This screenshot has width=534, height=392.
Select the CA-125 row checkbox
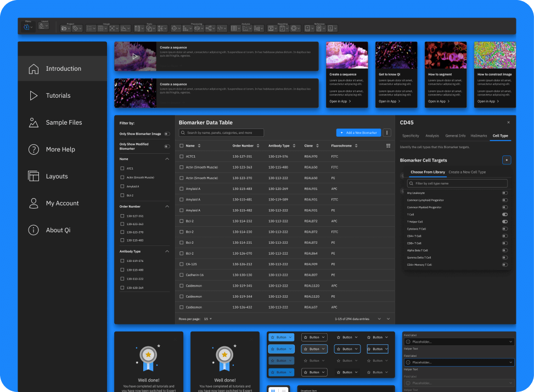click(x=182, y=264)
